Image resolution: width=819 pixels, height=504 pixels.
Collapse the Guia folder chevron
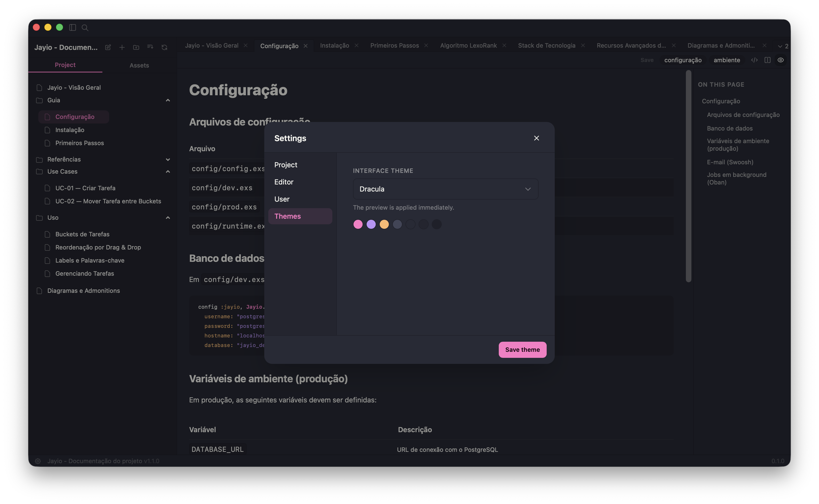168,100
